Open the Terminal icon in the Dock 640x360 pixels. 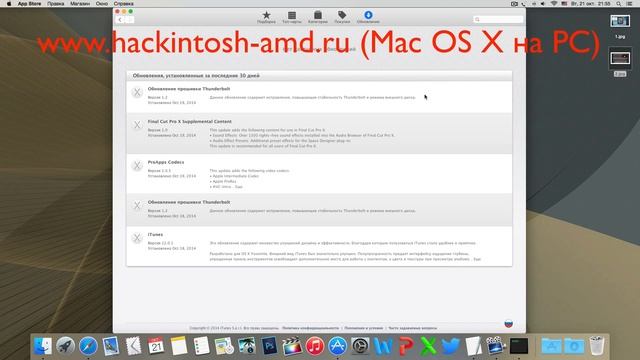click(x=519, y=346)
